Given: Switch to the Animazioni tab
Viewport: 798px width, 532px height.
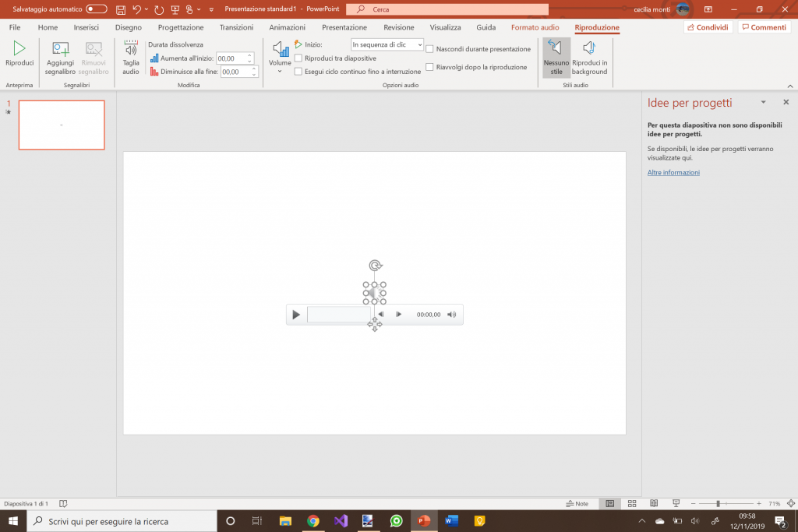Looking at the screenshot, I should coord(287,27).
